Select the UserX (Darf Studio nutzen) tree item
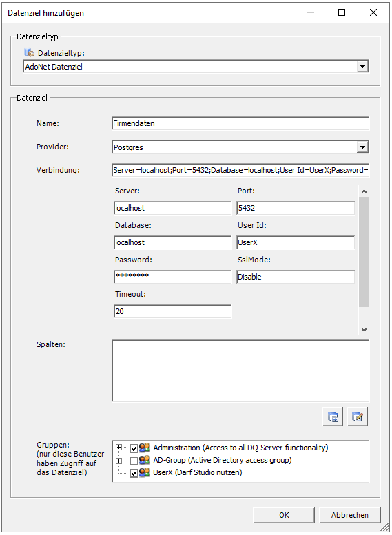Image resolution: width=392 pixels, height=535 pixels. (x=197, y=472)
